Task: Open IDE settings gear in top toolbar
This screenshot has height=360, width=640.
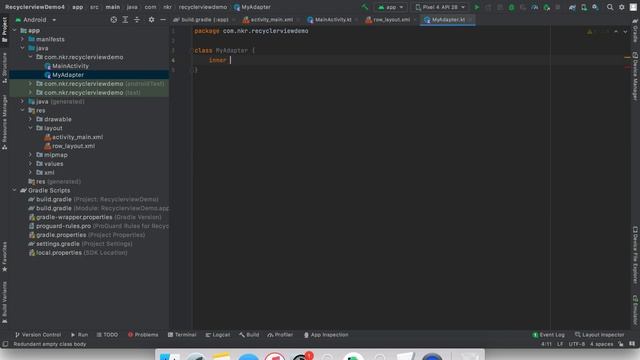Action: (622, 7)
